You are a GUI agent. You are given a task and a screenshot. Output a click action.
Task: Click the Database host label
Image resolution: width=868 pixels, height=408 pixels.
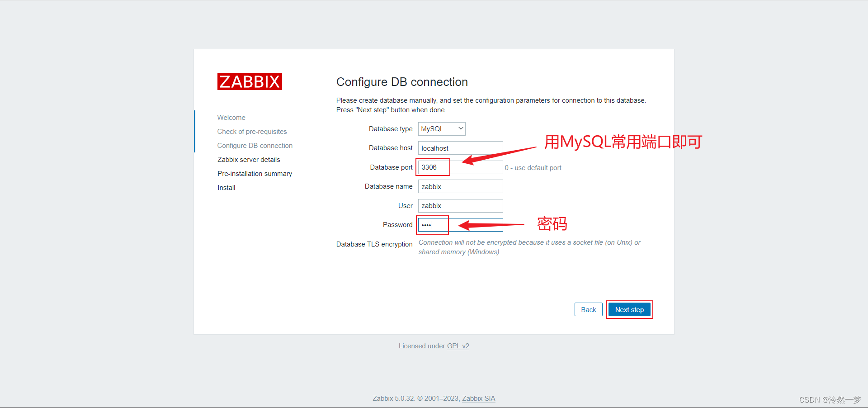(391, 148)
